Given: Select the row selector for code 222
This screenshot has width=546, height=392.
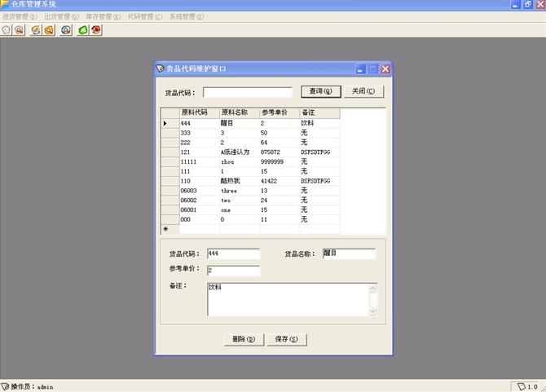Looking at the screenshot, I should (170, 143).
